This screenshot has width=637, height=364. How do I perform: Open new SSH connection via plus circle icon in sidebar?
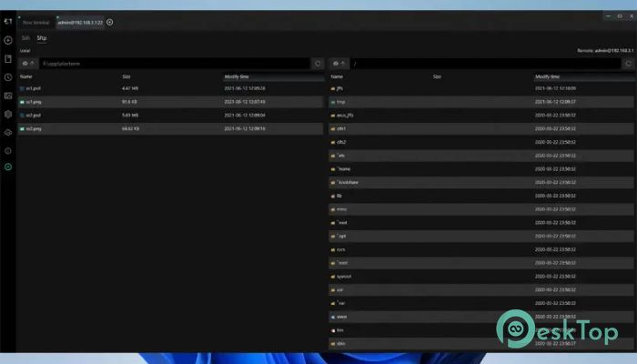coord(8,40)
